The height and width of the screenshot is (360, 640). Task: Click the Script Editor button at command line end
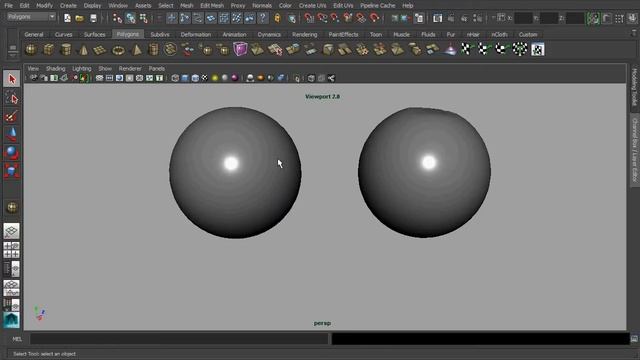(x=634, y=339)
